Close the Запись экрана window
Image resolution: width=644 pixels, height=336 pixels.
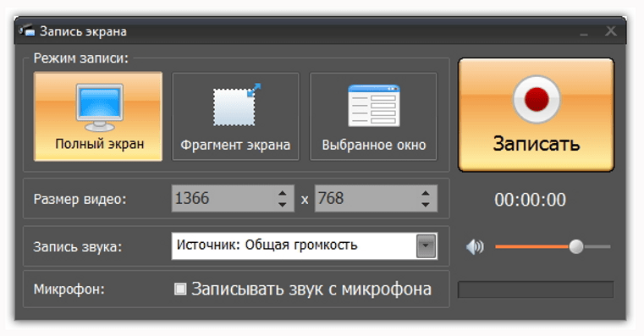(611, 30)
